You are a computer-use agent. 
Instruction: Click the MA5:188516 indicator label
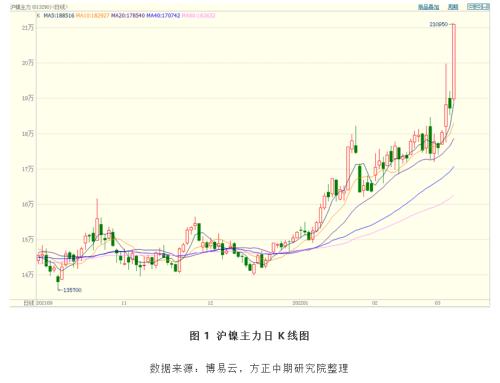point(59,15)
